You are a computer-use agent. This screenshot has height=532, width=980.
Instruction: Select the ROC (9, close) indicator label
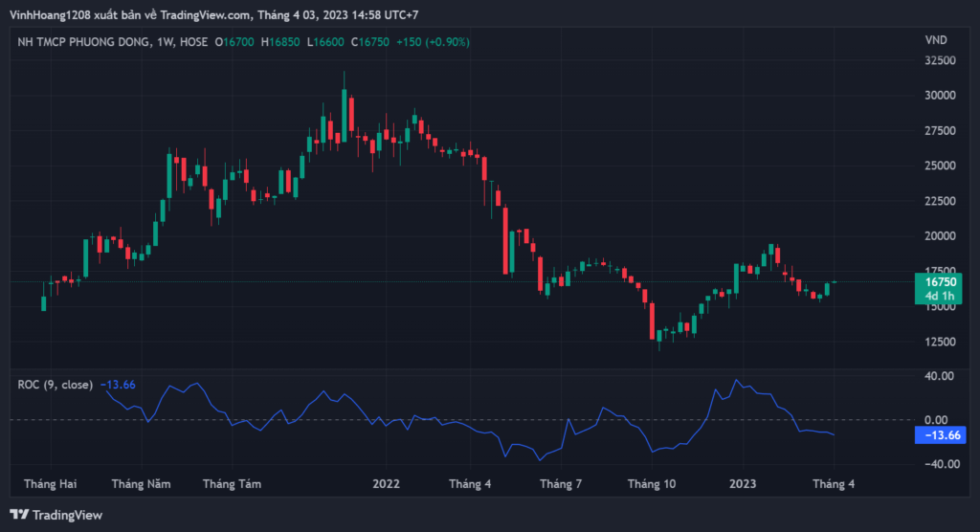55,385
